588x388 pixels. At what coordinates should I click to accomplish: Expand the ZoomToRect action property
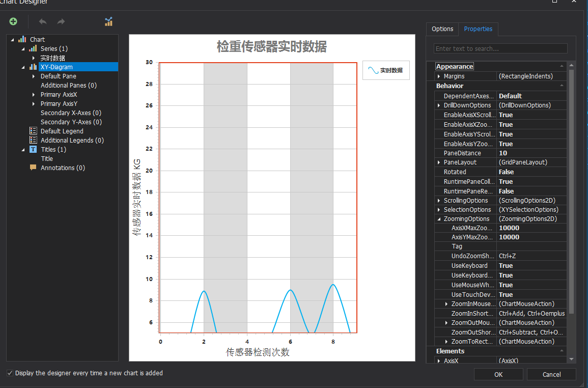pos(446,342)
